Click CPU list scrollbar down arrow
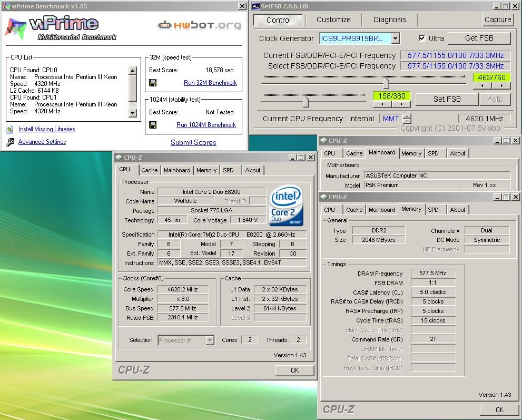Screen dimensions: 522x420 click(133, 113)
